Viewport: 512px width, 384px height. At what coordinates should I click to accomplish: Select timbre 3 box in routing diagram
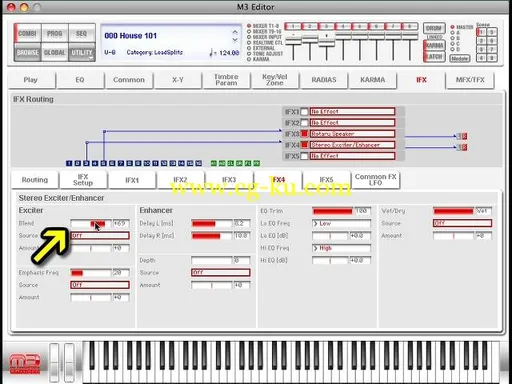(86, 163)
